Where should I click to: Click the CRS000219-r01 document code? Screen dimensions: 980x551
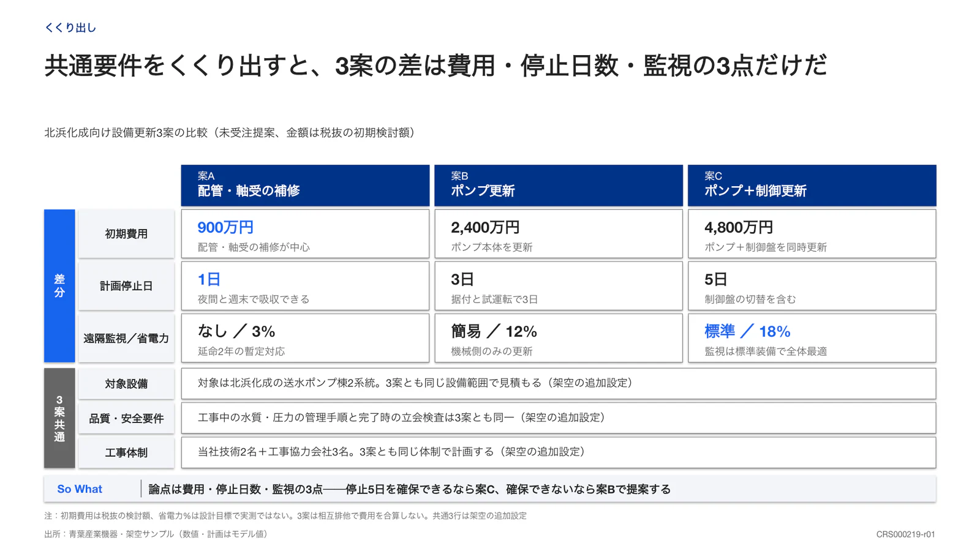[905, 534]
